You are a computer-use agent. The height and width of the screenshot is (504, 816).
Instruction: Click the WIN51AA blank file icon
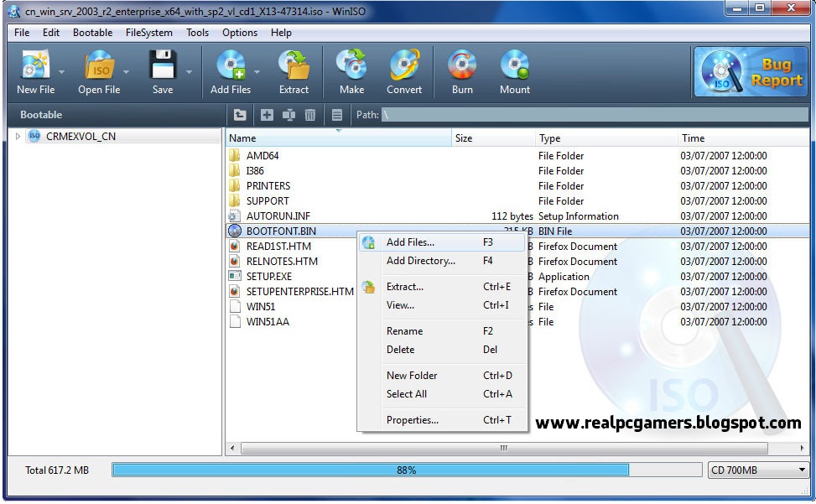pos(235,321)
